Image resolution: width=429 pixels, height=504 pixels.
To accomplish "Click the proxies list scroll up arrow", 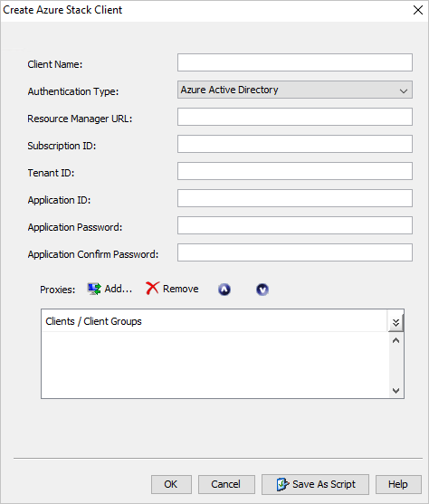I will 396,340.
